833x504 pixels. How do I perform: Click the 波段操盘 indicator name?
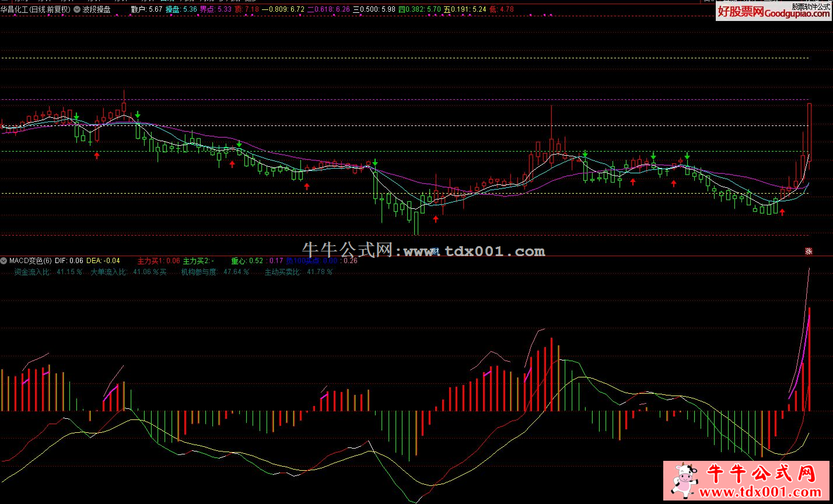point(96,9)
